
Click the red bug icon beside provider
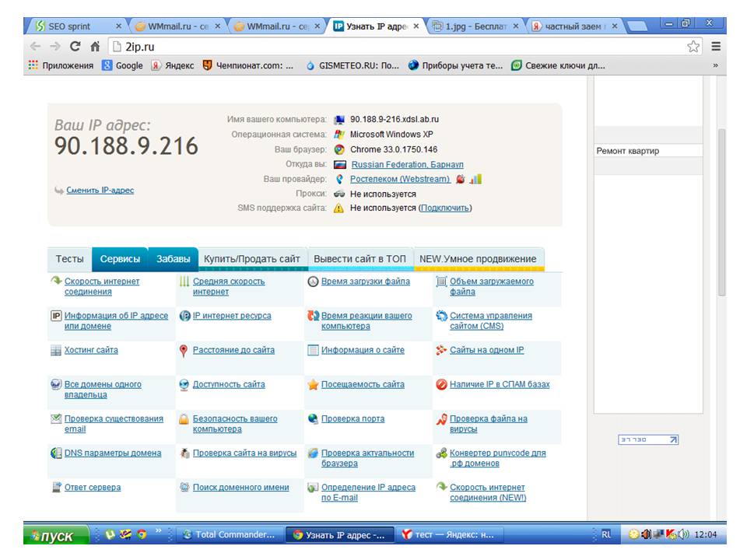tap(460, 179)
